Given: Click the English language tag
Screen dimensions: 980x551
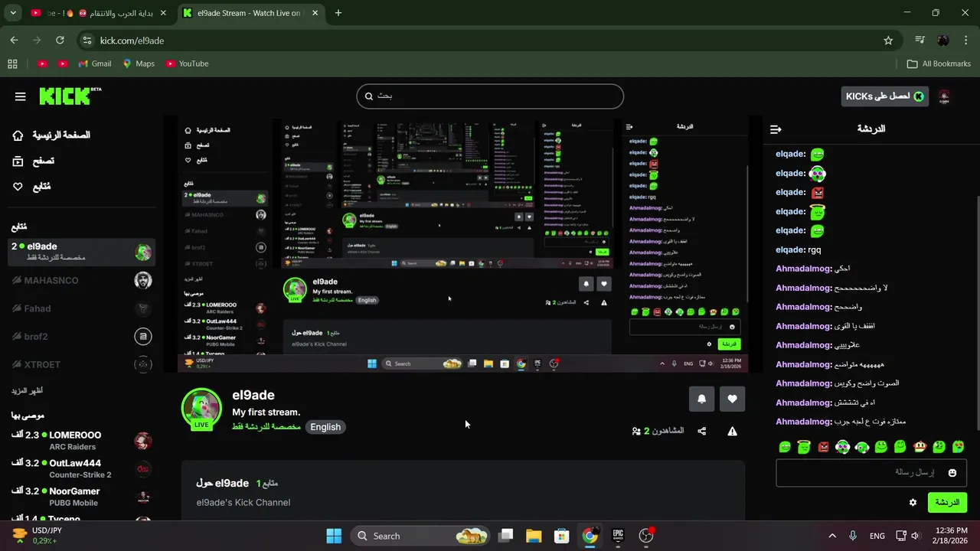Looking at the screenshot, I should [325, 427].
